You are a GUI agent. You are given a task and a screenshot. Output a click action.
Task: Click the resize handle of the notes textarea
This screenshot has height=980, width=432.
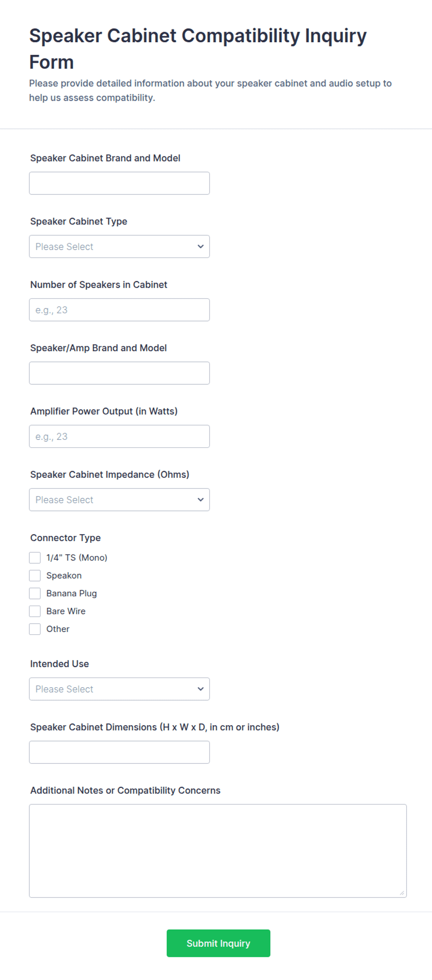[402, 893]
